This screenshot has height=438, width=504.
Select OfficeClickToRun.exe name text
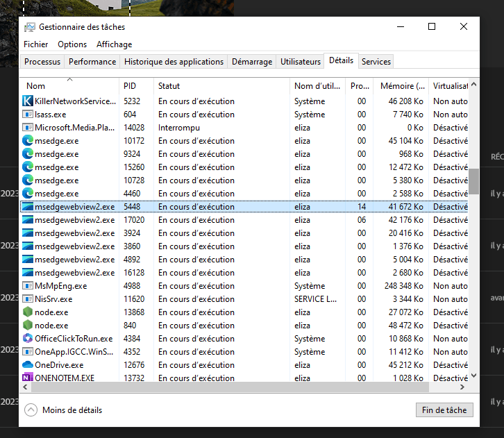tap(74, 338)
